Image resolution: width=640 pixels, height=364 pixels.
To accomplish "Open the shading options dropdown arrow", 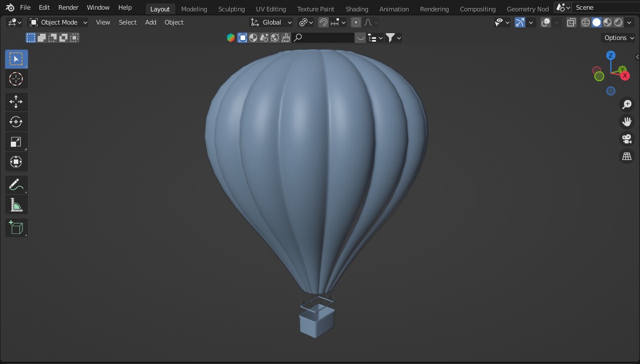I will pos(629,22).
